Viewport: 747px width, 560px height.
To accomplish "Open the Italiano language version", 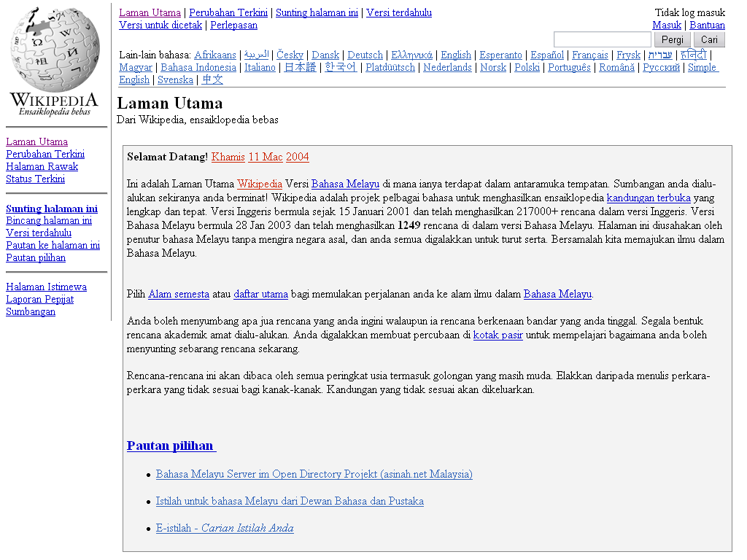I will [x=260, y=68].
